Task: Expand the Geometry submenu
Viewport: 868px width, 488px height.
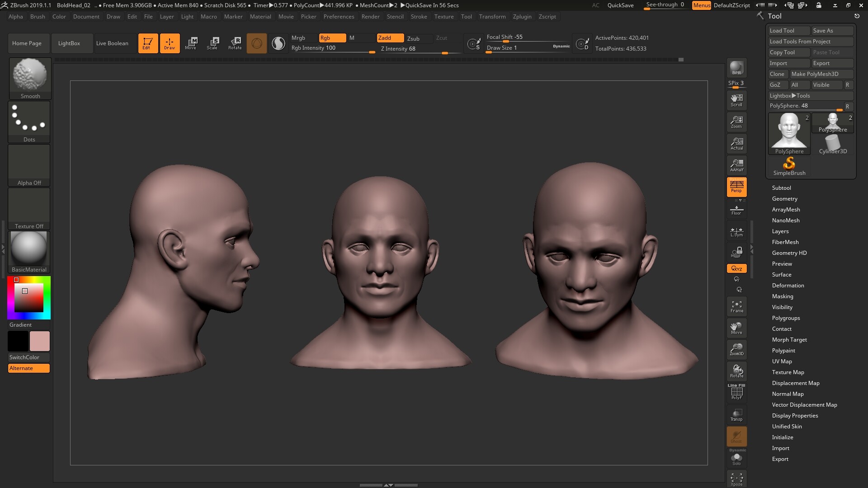Action: point(784,198)
